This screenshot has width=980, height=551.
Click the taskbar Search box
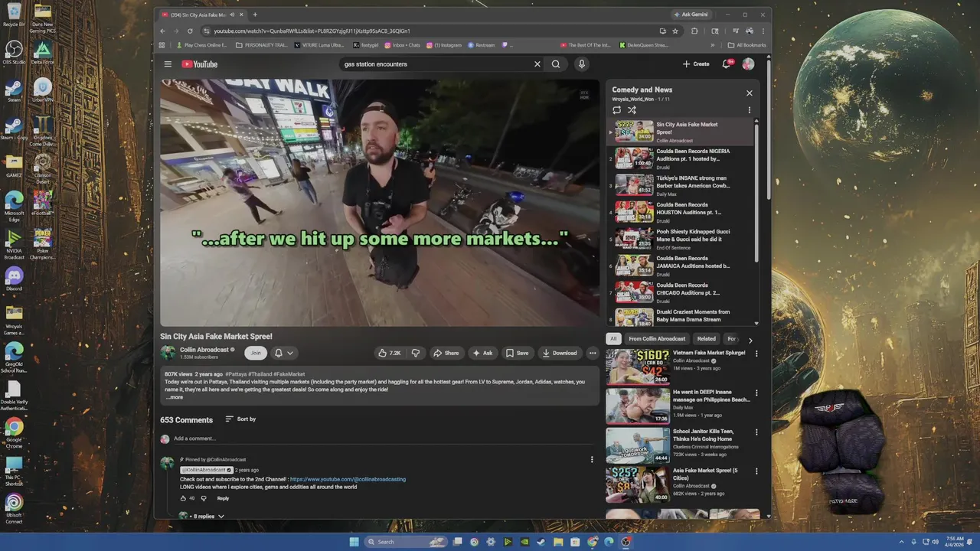click(x=404, y=542)
